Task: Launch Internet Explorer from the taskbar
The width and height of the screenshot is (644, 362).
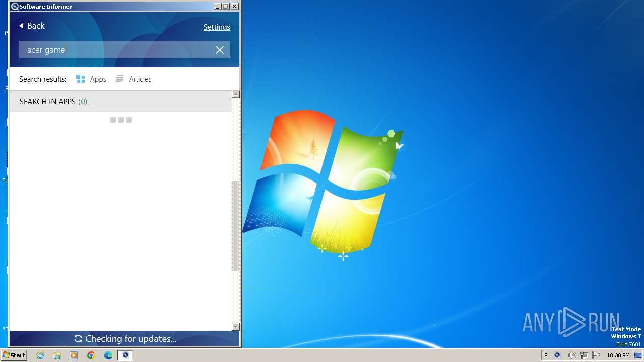Action: [x=40, y=355]
